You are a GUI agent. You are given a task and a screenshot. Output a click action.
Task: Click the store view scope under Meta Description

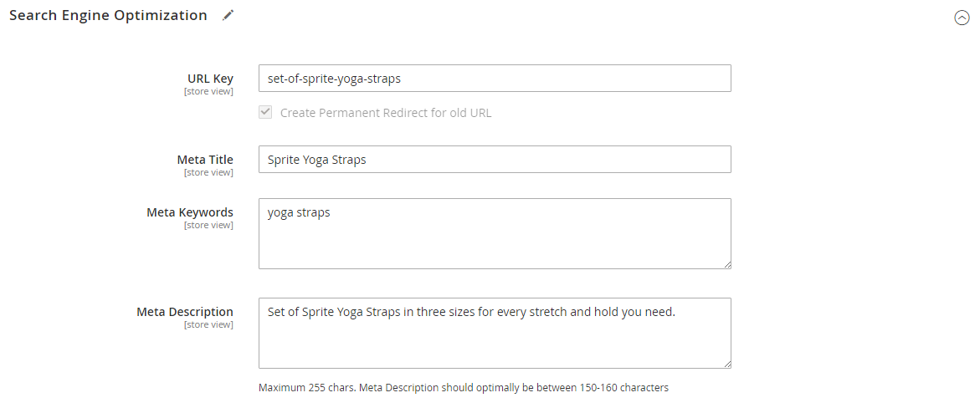208,324
